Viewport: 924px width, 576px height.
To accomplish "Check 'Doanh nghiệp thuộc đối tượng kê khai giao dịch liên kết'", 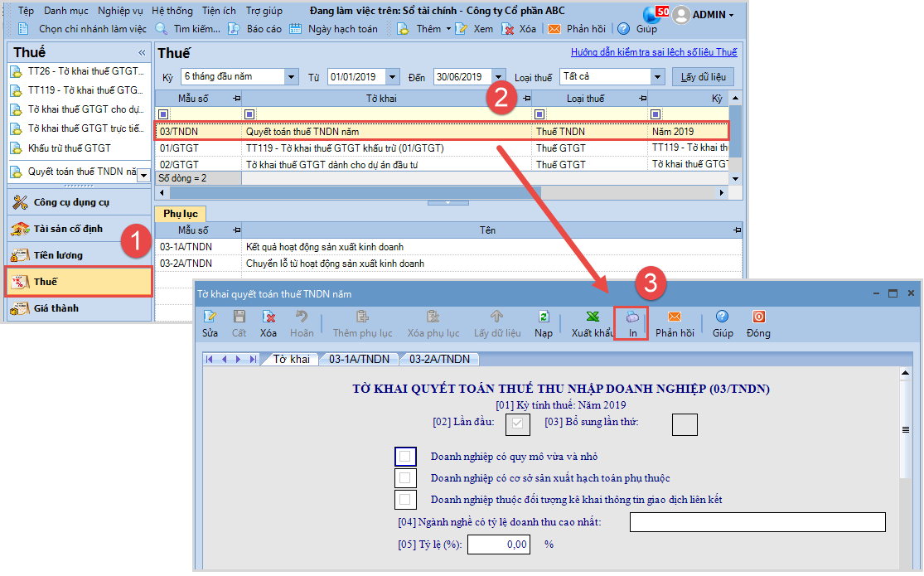I will (x=405, y=500).
